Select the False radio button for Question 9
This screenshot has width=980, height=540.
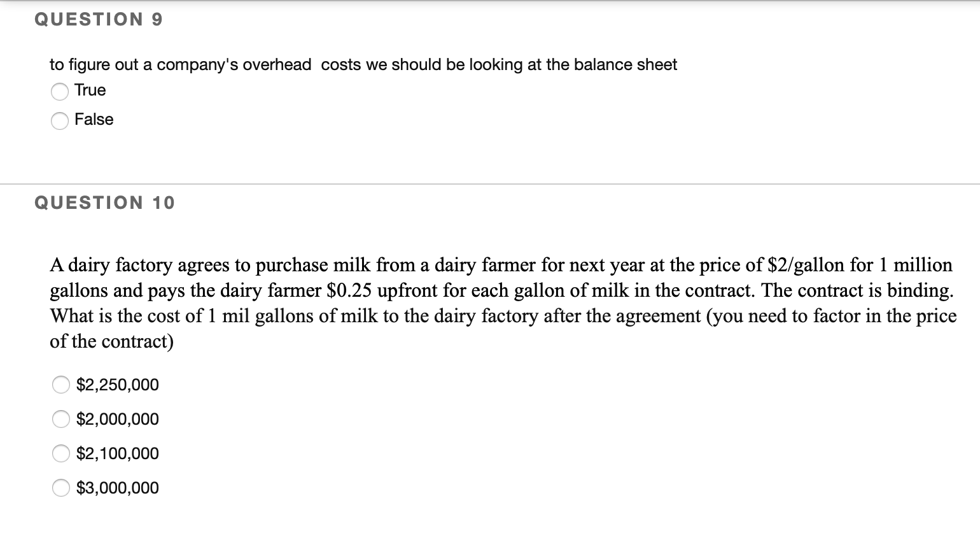(x=60, y=121)
